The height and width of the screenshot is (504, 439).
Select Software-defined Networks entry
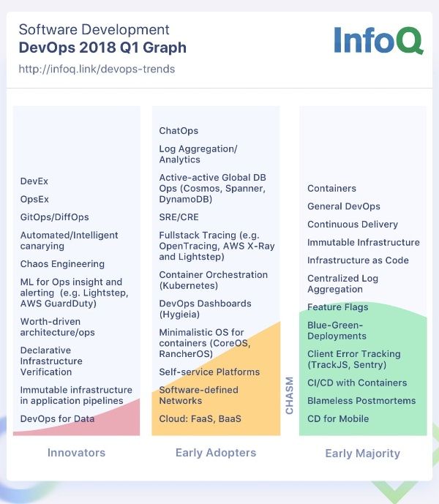[199, 395]
